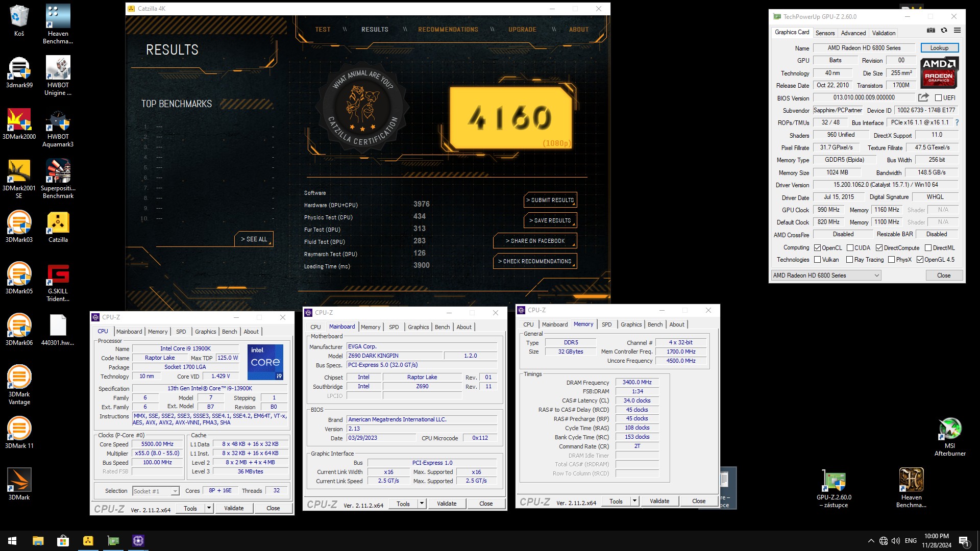This screenshot has height=551, width=980.
Task: Share the BIOS version via export icon
Action: [923, 97]
